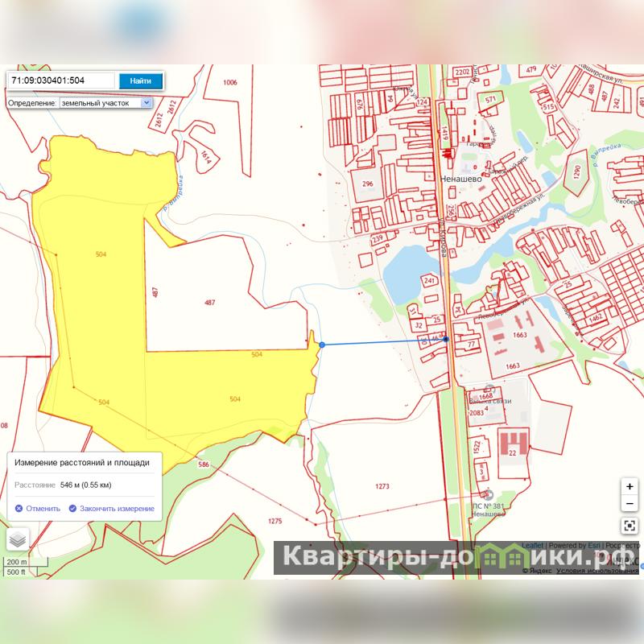The image size is (644, 644).
Task: Click the blue measurement start point
Action: click(x=322, y=345)
